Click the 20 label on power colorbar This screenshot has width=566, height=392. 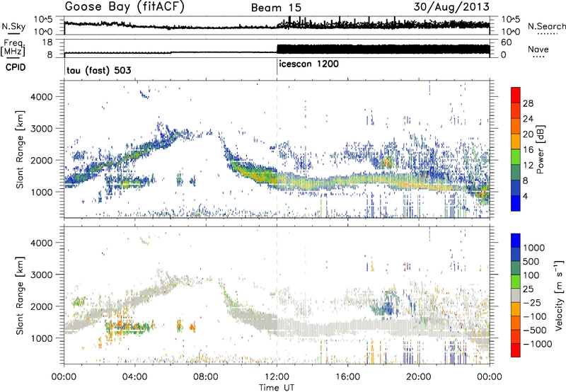click(x=528, y=134)
